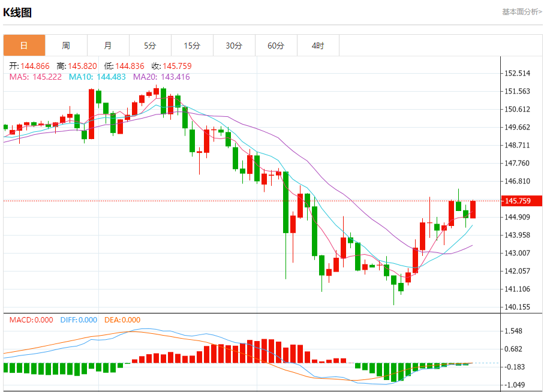The image size is (547, 392).
Task: Click the 收:145.759 close price value
Action: (x=172, y=66)
